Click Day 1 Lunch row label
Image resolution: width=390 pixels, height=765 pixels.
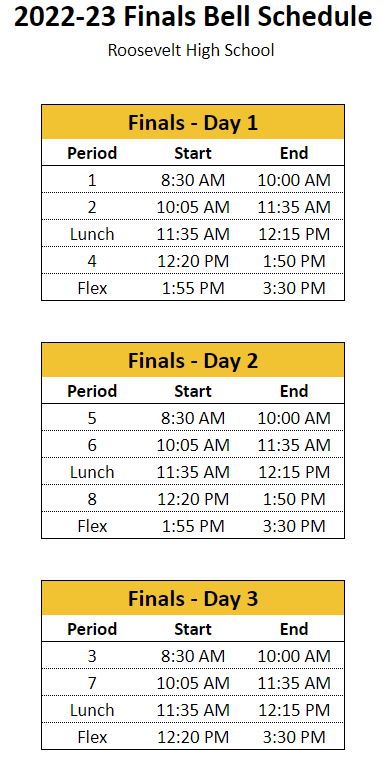pos(92,235)
